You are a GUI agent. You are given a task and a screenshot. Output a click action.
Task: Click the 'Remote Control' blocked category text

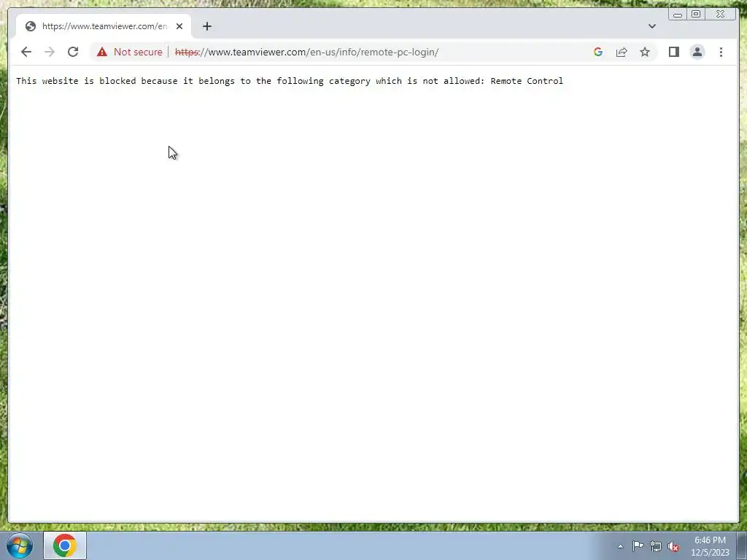pyautogui.click(x=527, y=81)
